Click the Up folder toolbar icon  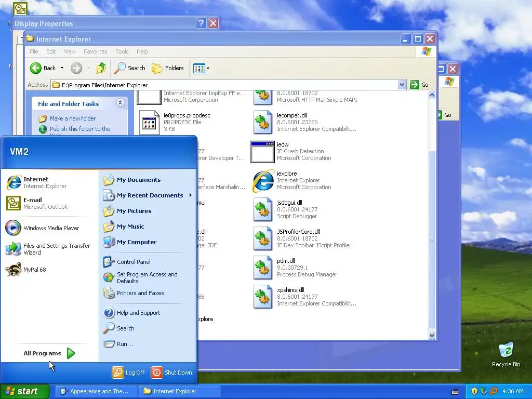(101, 68)
